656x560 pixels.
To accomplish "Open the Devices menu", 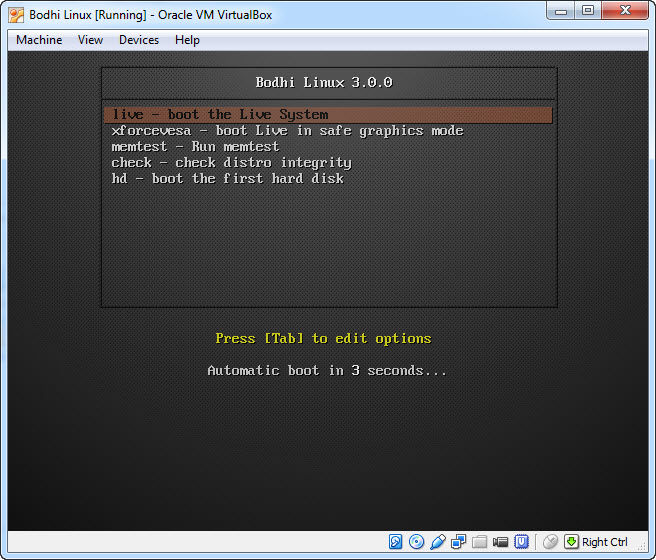I will (139, 40).
